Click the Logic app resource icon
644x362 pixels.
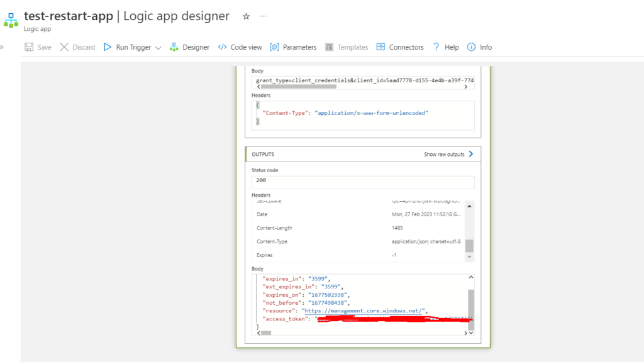pos(11,20)
